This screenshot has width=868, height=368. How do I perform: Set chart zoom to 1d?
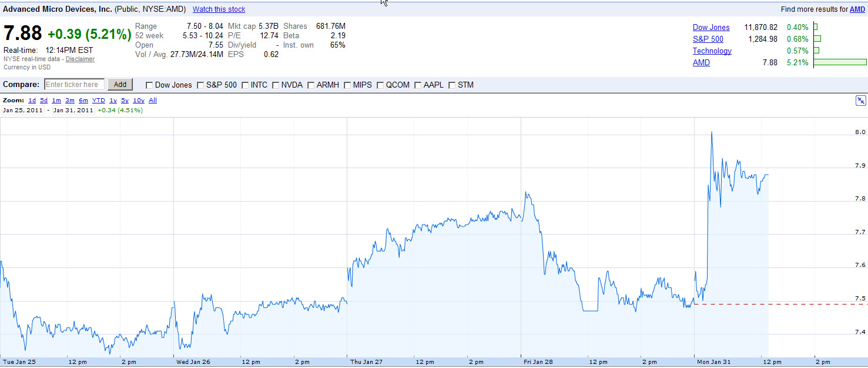32,101
